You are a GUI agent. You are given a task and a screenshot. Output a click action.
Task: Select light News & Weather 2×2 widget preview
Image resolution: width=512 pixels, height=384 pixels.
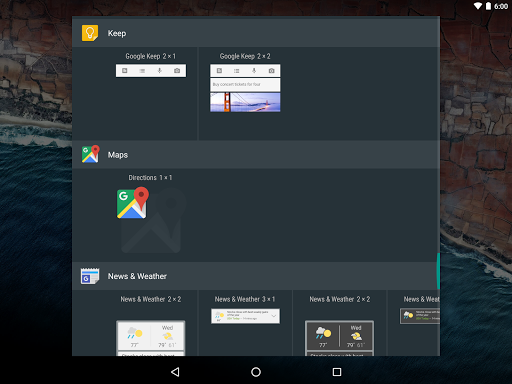(x=151, y=338)
